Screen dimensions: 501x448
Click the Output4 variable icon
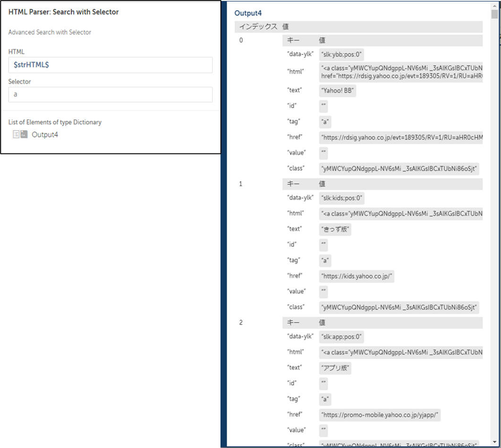click(20, 134)
